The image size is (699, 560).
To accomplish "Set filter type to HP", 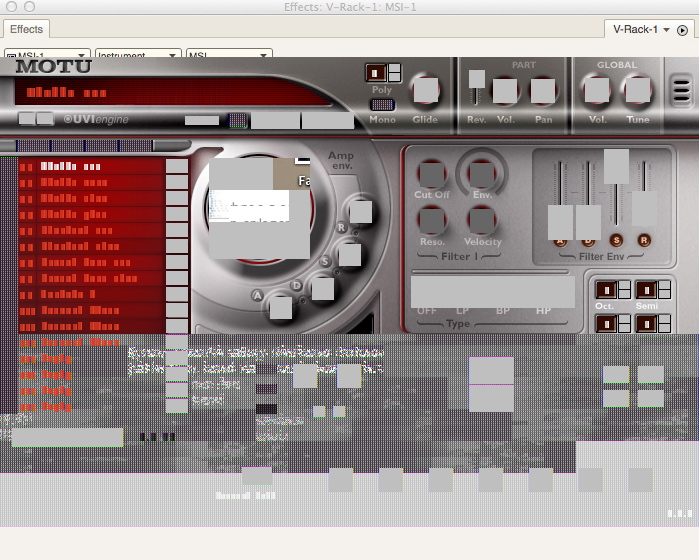I will click(543, 310).
